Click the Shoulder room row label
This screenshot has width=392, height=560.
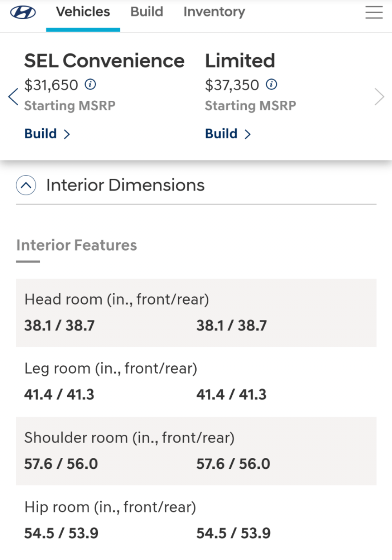pos(129,438)
